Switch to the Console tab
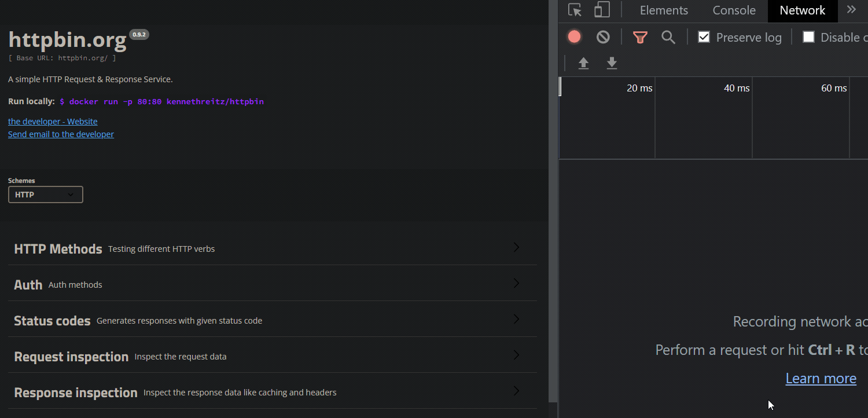This screenshot has width=868, height=418. tap(734, 10)
